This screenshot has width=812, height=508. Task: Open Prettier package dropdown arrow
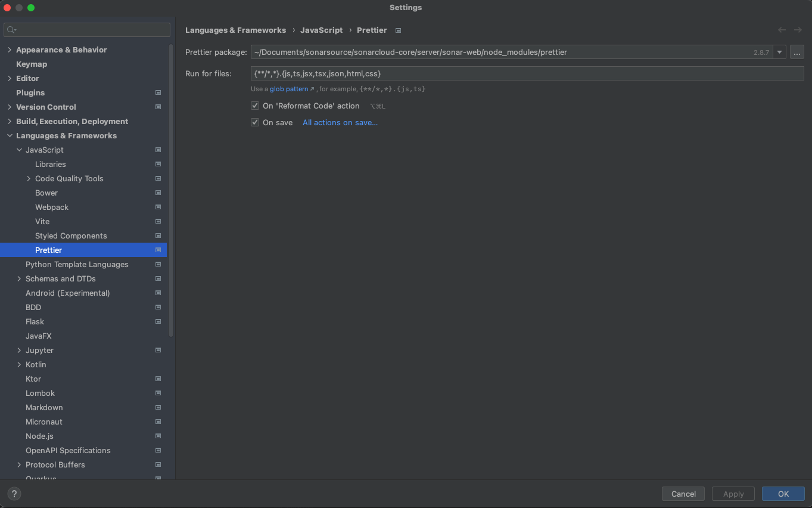click(x=780, y=52)
